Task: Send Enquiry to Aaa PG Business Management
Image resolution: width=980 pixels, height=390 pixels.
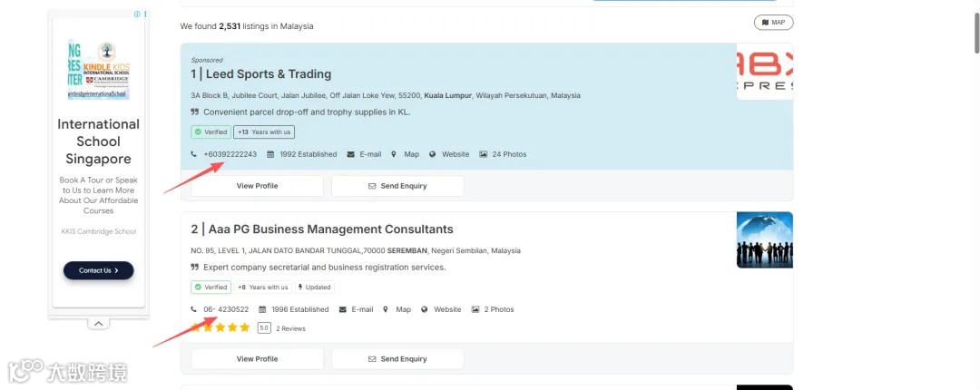Action: [397, 359]
